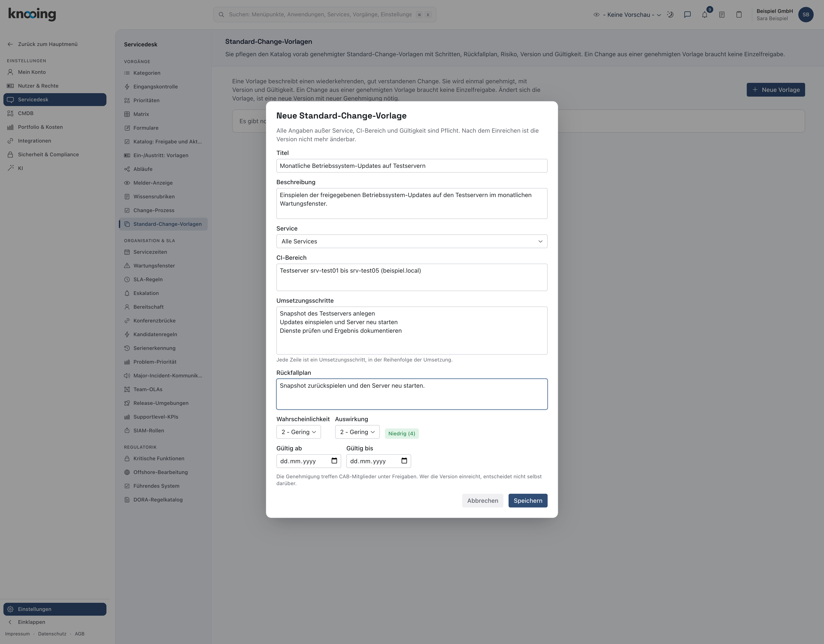824x644 pixels.
Task: Click the search magnifier icon
Action: click(221, 15)
